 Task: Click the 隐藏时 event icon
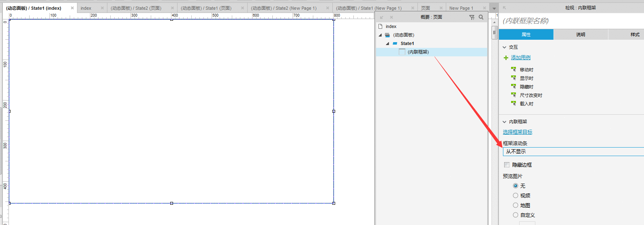(513, 86)
